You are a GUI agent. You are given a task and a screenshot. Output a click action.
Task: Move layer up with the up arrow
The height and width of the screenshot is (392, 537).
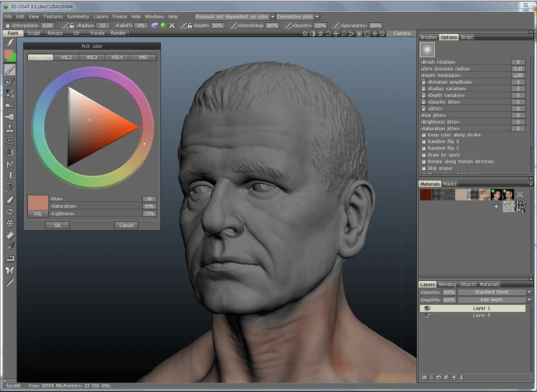click(x=454, y=377)
